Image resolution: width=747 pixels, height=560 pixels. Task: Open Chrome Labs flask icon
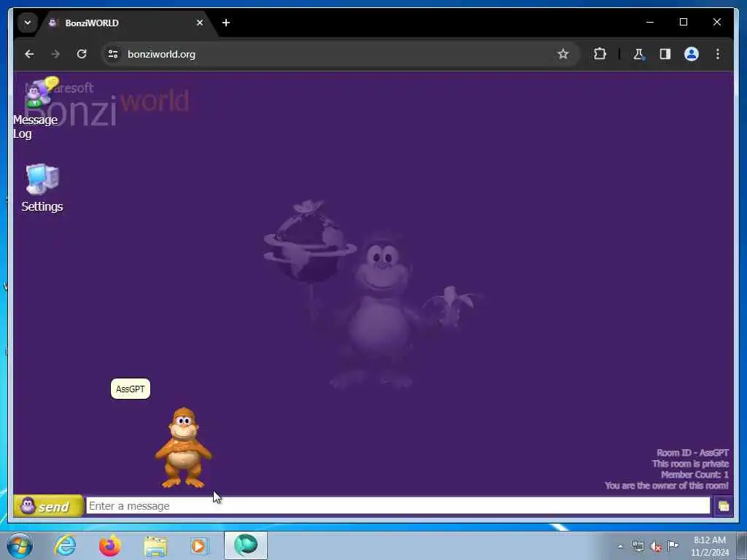point(638,54)
